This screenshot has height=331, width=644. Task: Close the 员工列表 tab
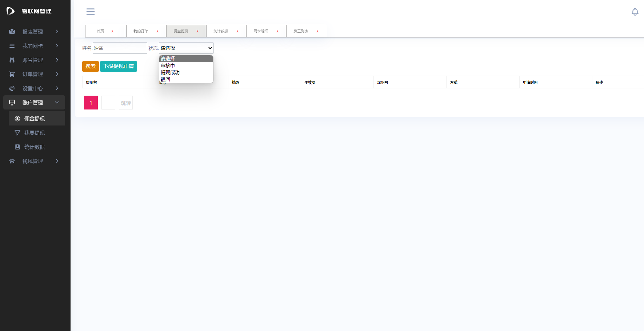point(317,31)
